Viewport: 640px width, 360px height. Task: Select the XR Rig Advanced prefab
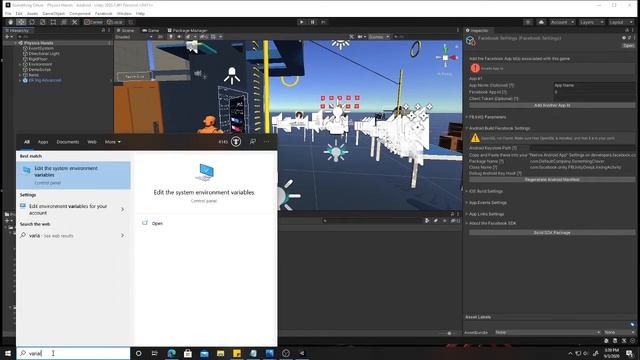[44, 80]
